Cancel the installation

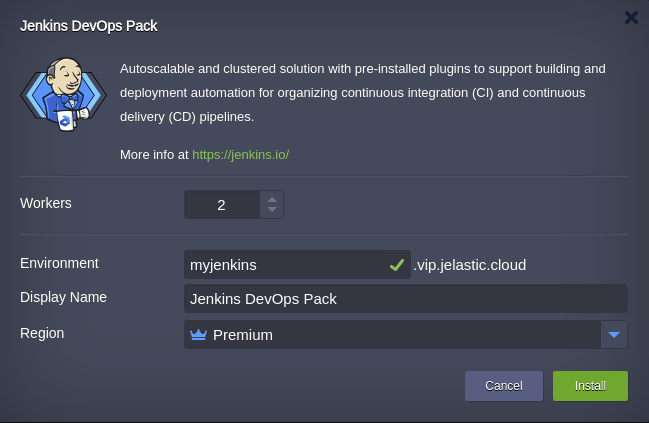pos(504,386)
